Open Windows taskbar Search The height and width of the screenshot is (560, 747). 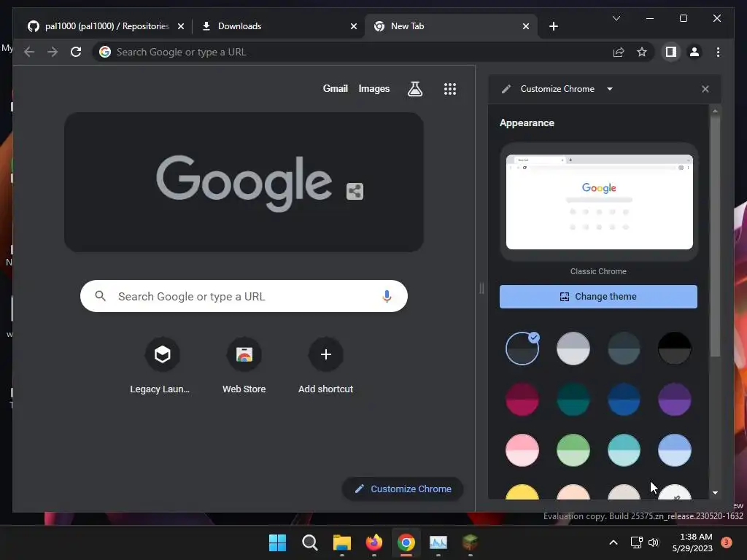click(x=309, y=542)
